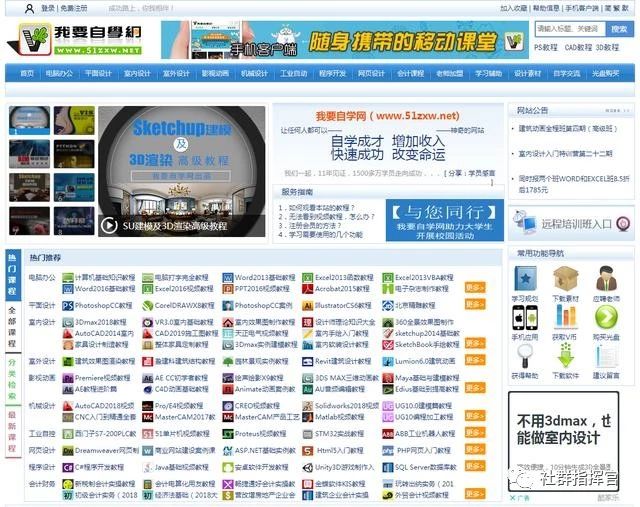Click the Acrobat2015 course icon

click(307, 289)
